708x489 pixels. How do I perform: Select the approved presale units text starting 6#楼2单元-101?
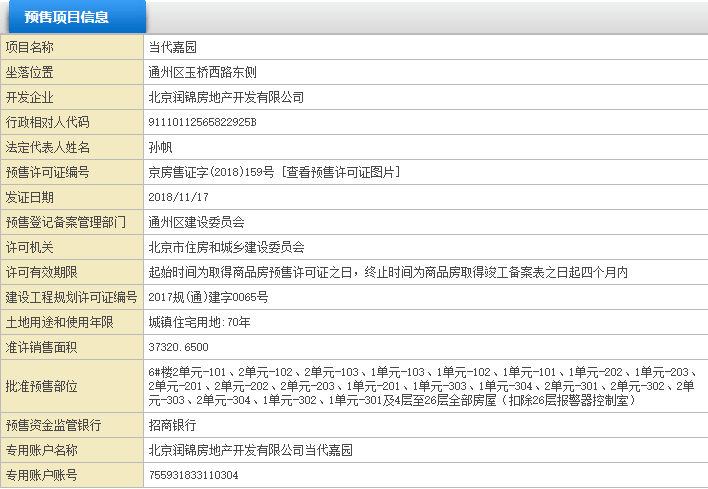coord(422,386)
